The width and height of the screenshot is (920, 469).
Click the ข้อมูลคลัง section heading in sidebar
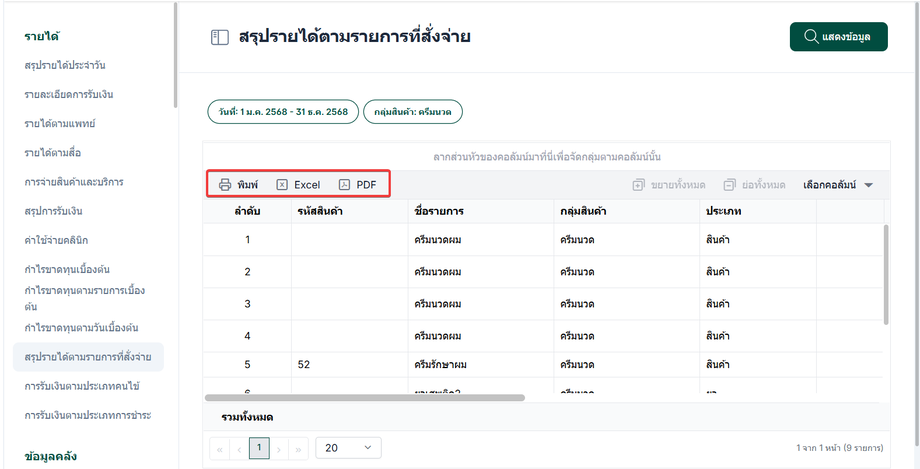coord(50,456)
